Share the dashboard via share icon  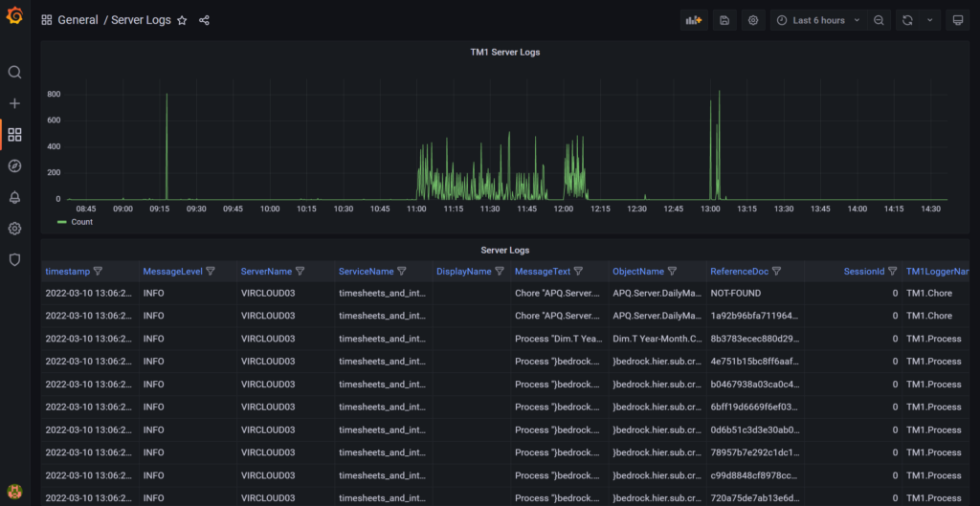click(x=204, y=20)
